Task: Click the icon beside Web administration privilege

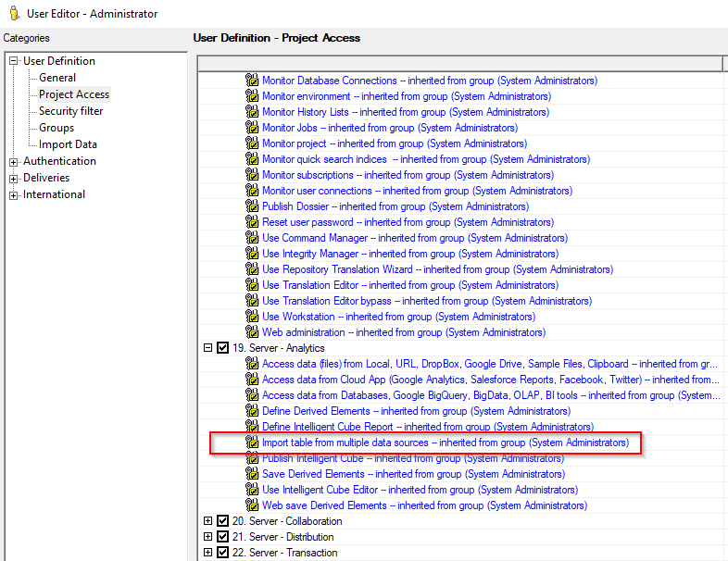Action: pyautogui.click(x=252, y=332)
